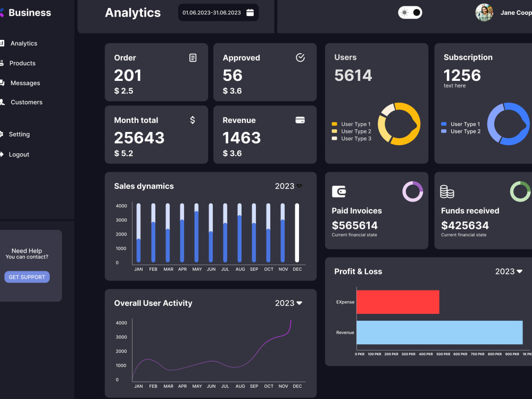Click the User Type 3 cream legend swatch
This screenshot has width=532, height=399.
click(334, 138)
